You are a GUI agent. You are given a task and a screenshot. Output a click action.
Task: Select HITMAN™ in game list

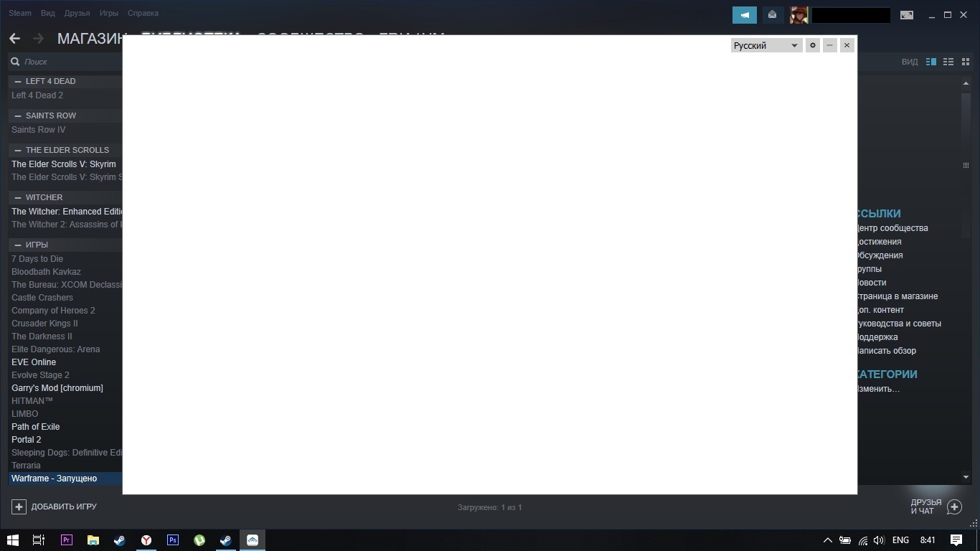[32, 401]
